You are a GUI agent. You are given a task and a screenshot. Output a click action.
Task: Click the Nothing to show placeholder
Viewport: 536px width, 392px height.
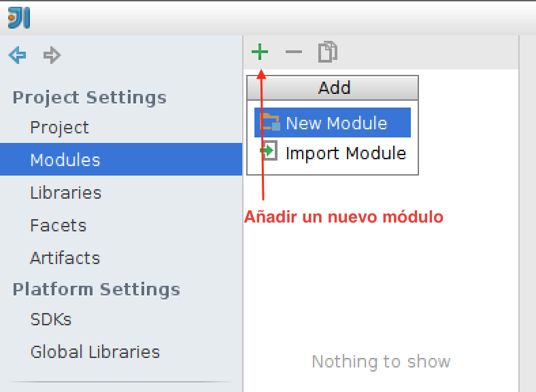(x=381, y=361)
